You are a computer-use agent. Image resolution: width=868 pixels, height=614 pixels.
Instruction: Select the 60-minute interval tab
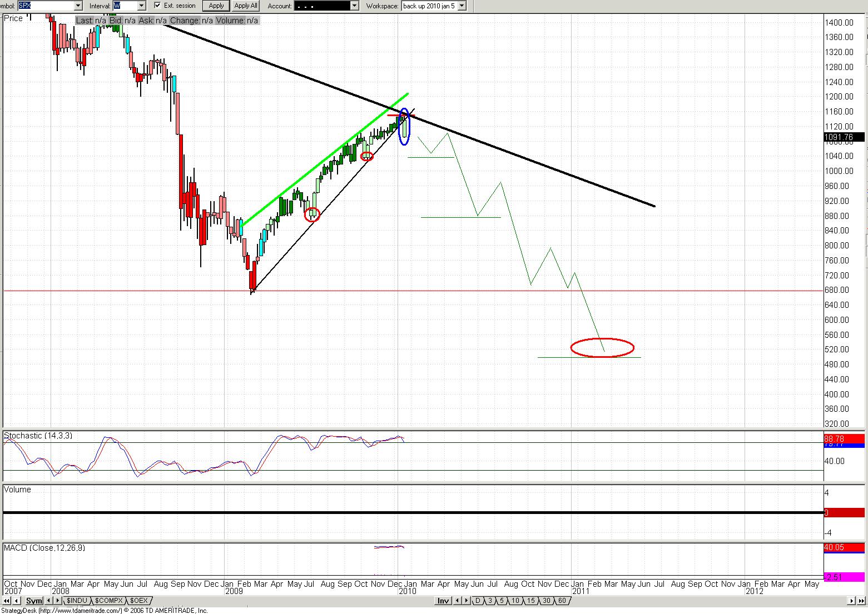coord(562,601)
